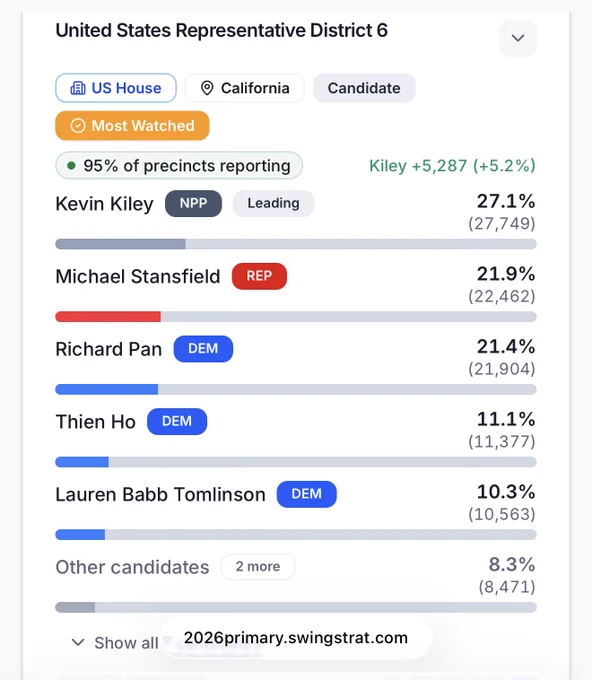Toggle the Most Watched badge
Viewport: 592px width, 680px height.
pos(132,126)
